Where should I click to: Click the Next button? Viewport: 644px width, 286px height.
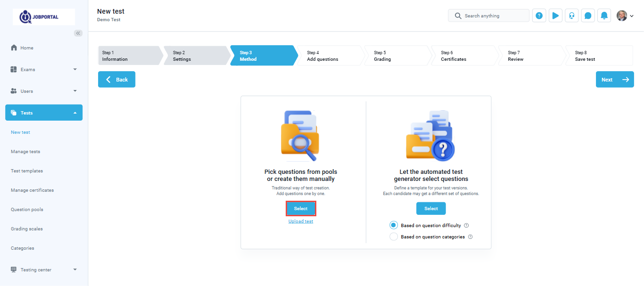(x=614, y=80)
